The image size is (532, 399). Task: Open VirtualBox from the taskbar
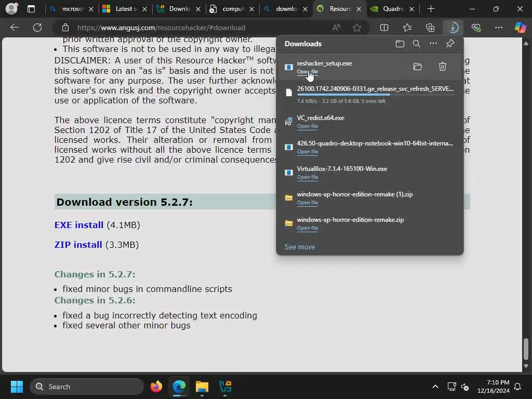tap(225, 387)
